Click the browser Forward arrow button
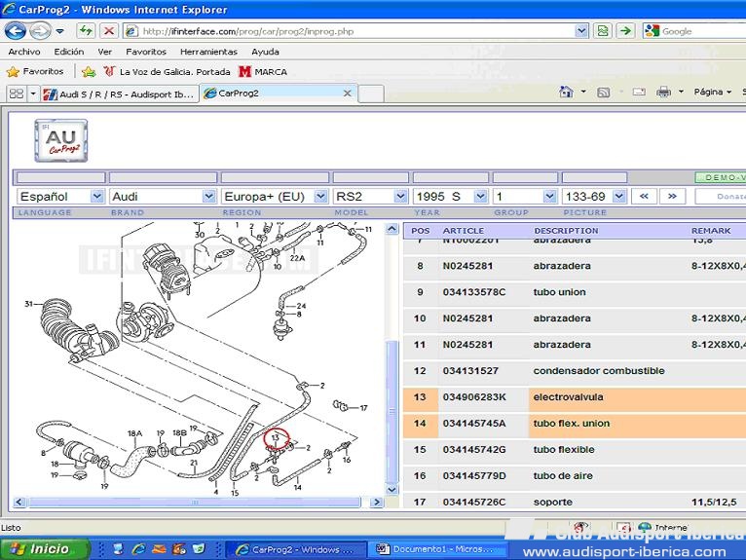Screen dimensions: 746x560 click(40, 31)
